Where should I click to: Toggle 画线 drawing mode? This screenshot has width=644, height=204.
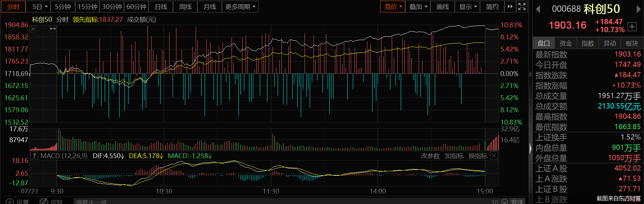pos(443,7)
